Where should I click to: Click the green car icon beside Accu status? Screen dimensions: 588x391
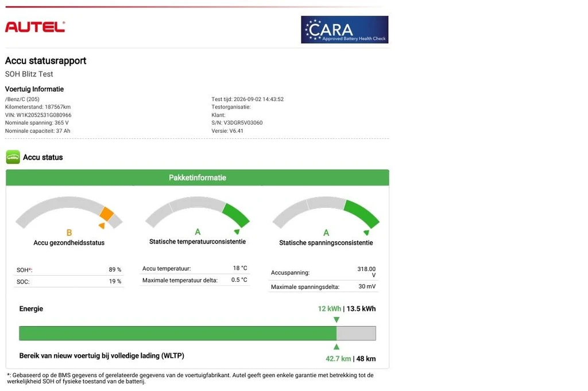tap(13, 157)
